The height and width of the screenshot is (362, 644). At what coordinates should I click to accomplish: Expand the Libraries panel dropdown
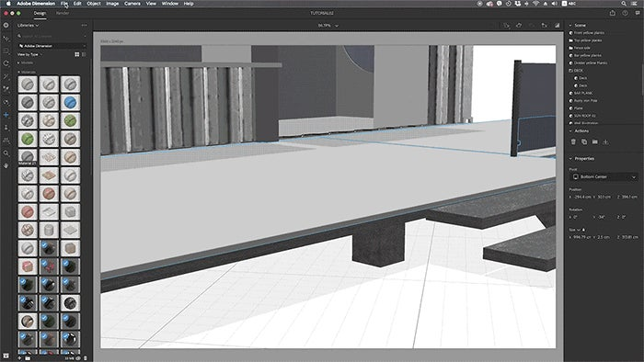click(x=28, y=25)
